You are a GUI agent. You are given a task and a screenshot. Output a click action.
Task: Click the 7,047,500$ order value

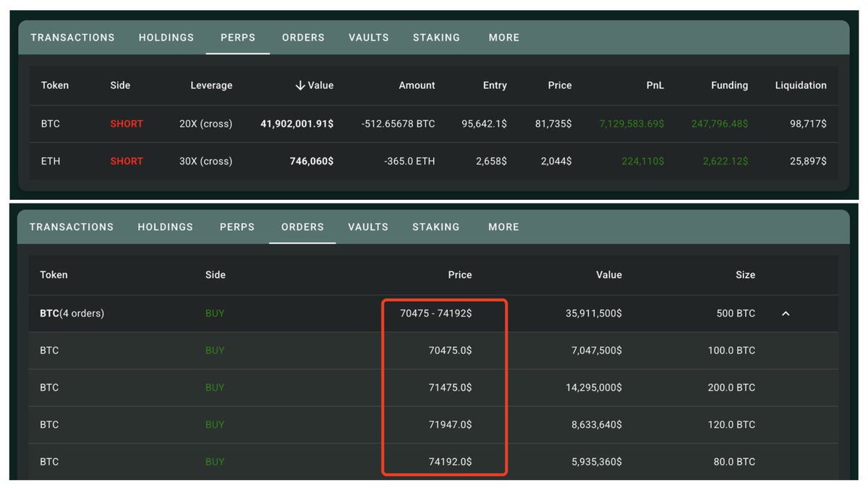[597, 350]
